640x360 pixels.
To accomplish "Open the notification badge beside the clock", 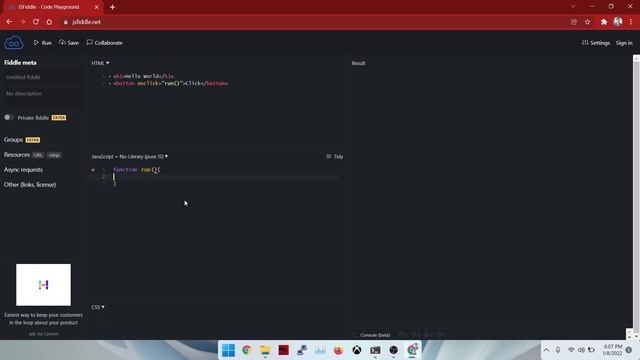I will pos(629,350).
